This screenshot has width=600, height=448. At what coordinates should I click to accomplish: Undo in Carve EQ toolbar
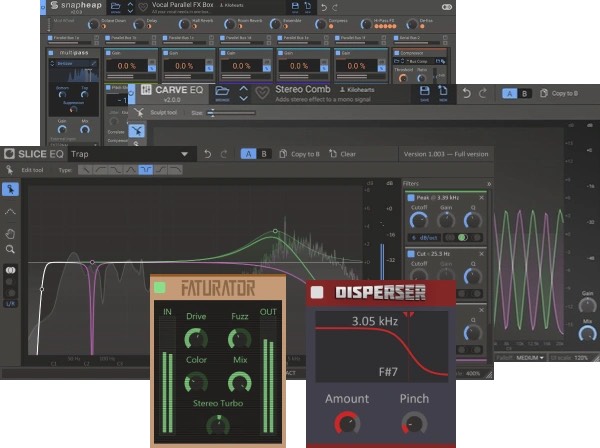(466, 93)
